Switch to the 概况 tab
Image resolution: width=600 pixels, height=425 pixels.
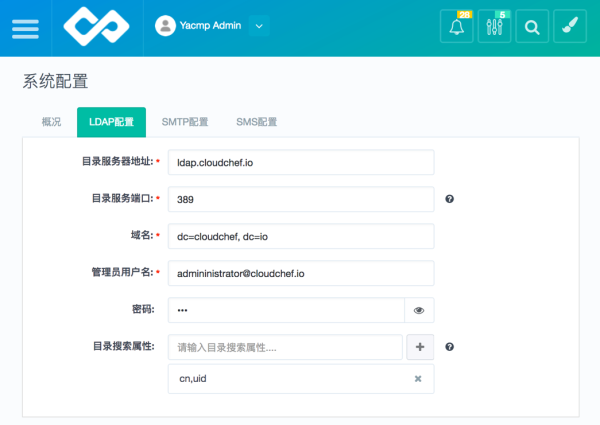[x=51, y=122]
